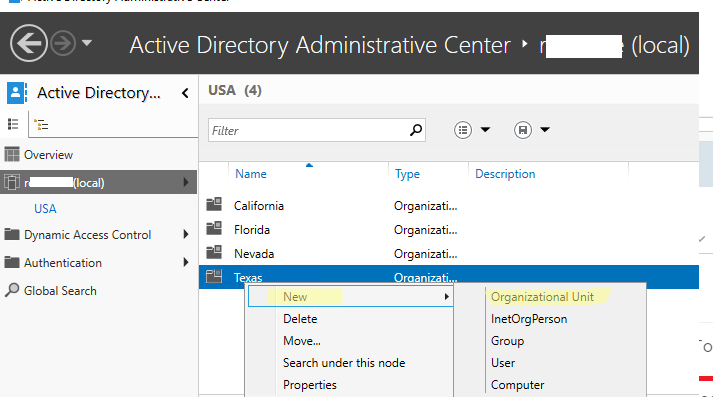Open the USA link in navigation

coord(45,209)
